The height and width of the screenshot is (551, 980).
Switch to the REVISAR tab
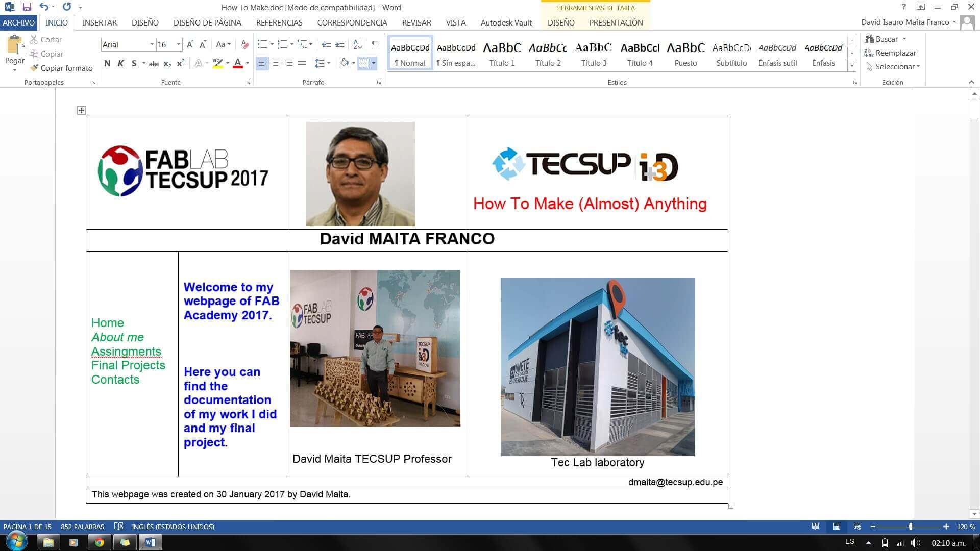(416, 22)
